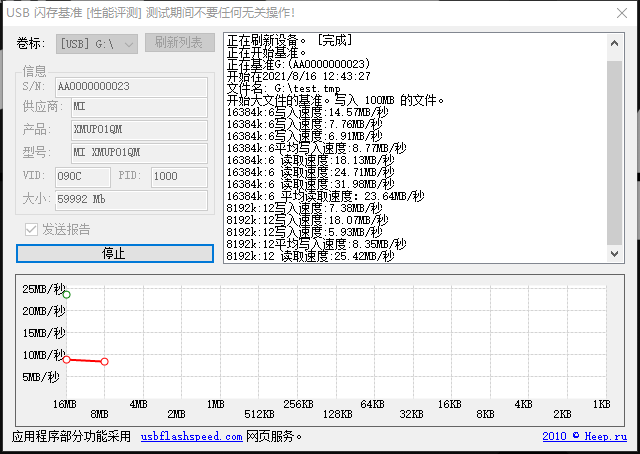
Task: Open the [USB] G:\ volume dropdown
Action: click(x=96, y=43)
